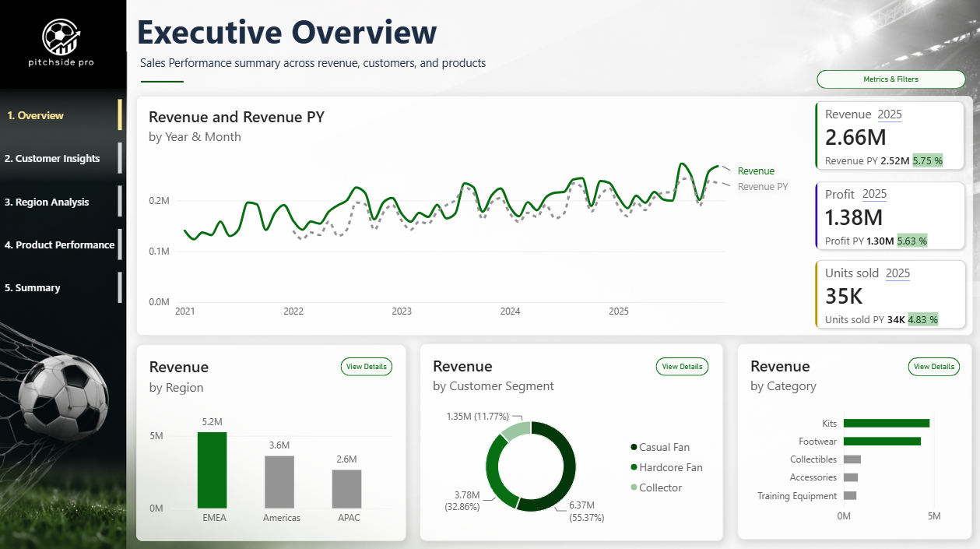Click the Collector legend marker
980x549 pixels.
(634, 487)
